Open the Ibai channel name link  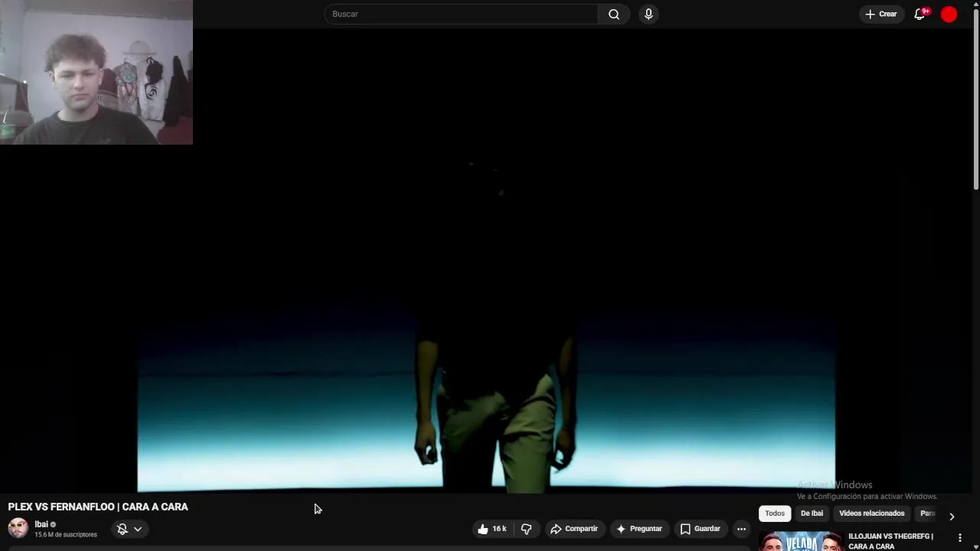point(41,524)
